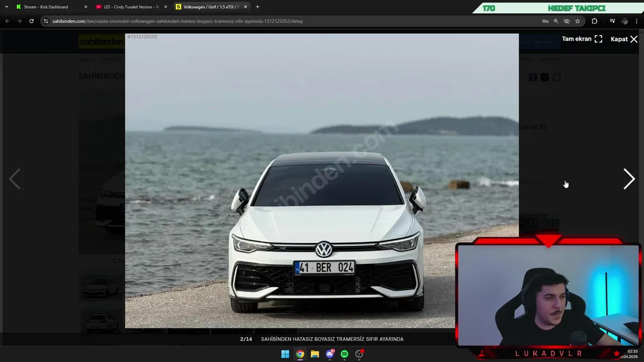This screenshot has width=644, height=362.
Task: View site information icon in address bar
Action: (46, 21)
